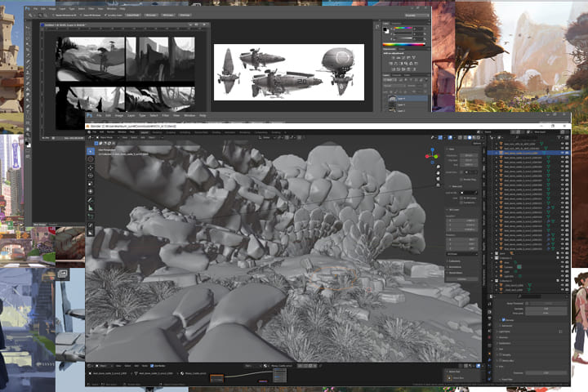The height and width of the screenshot is (392, 588).
Task: Click the Focal Length field in Blender sidebar
Action: (x=469, y=155)
